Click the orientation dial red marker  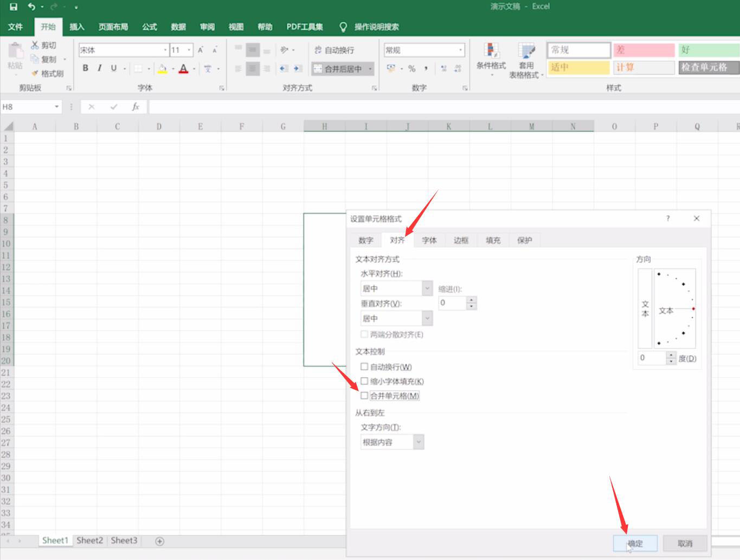(x=693, y=308)
